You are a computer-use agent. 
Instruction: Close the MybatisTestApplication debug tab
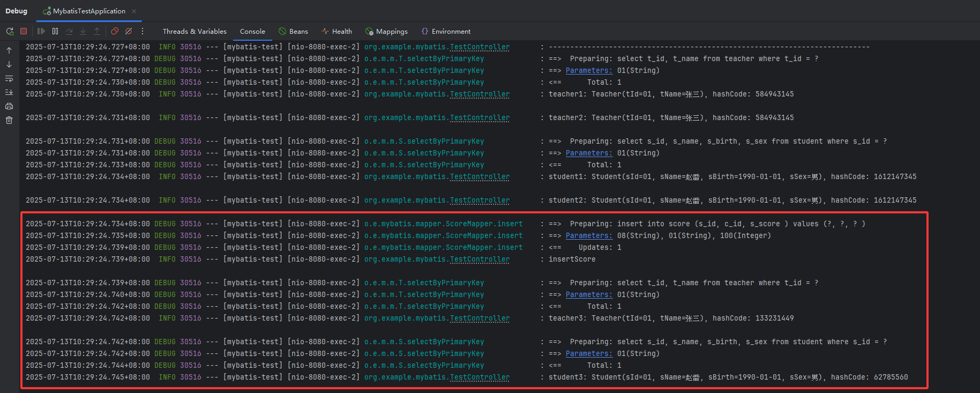coord(134,11)
